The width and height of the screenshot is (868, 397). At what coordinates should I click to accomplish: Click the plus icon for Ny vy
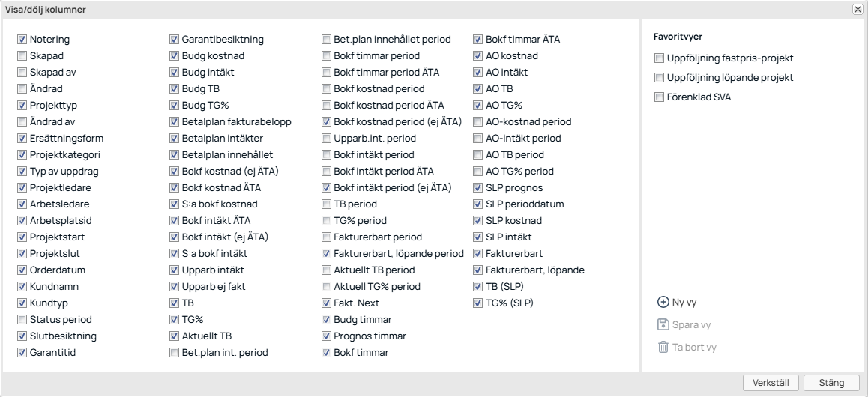(x=663, y=303)
